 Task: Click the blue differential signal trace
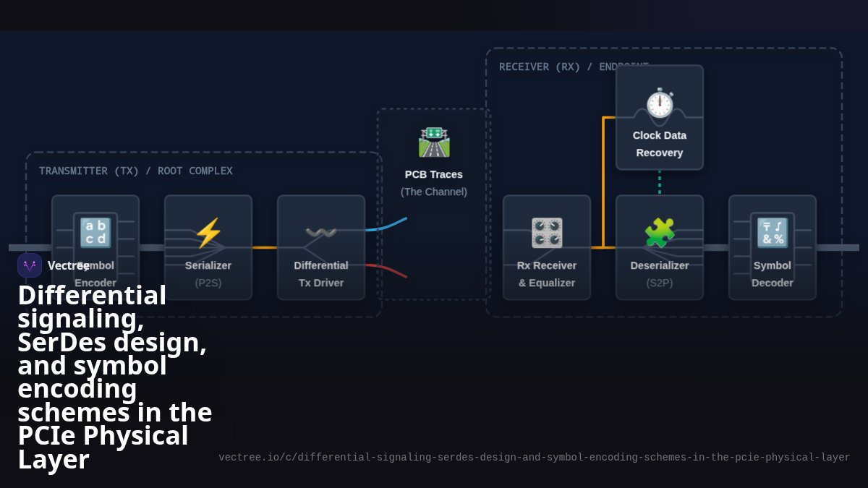386,224
